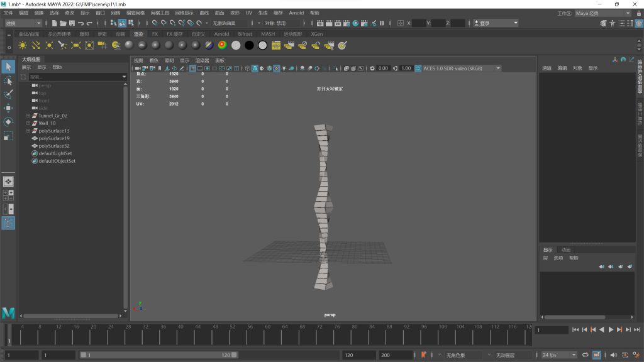644x362 pixels.
Task: Click the spot light shelf icon
Action: [62, 45]
